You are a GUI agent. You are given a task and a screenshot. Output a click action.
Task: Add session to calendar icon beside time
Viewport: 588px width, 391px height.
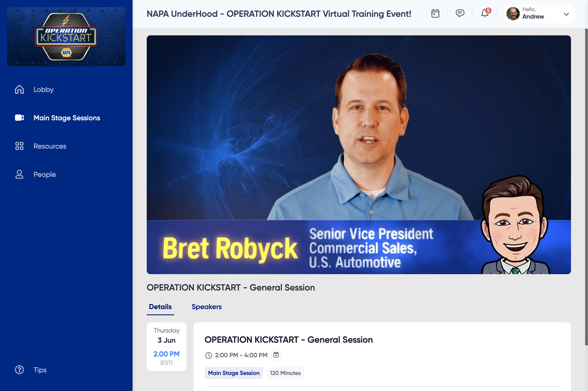point(276,355)
